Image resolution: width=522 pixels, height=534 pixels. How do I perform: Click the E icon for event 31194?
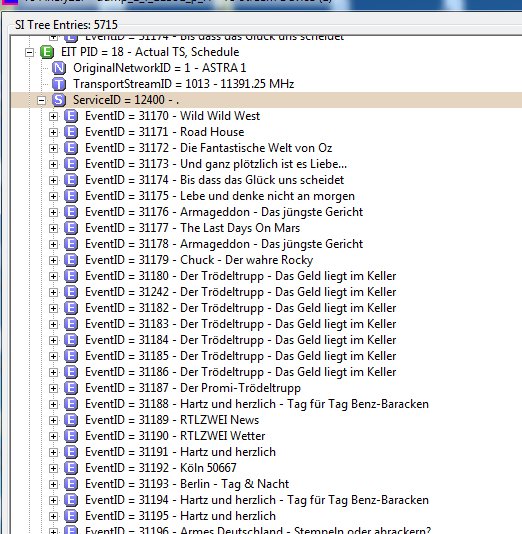click(x=71, y=500)
